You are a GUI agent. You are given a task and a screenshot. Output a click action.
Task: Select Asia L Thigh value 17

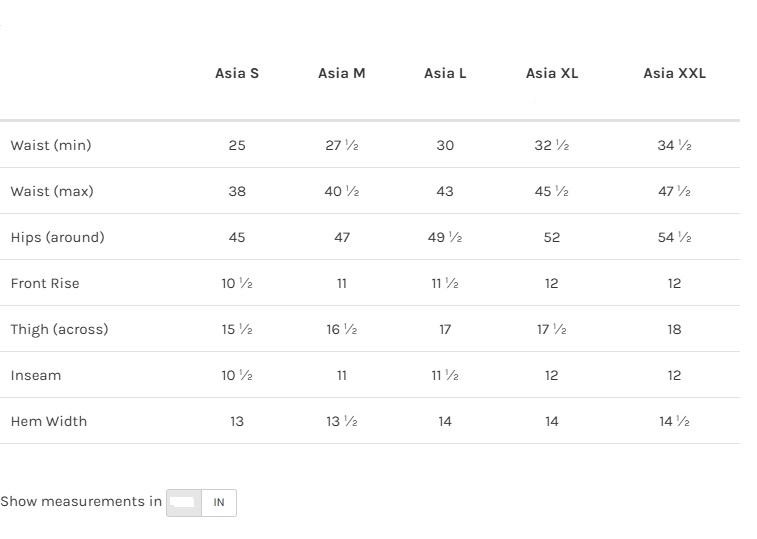click(x=445, y=329)
